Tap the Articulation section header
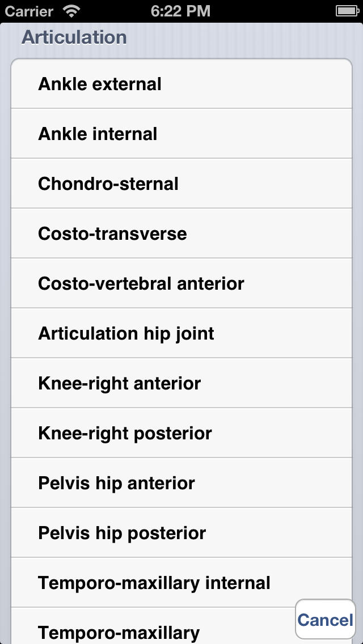This screenshot has width=363, height=644. pos(74,38)
